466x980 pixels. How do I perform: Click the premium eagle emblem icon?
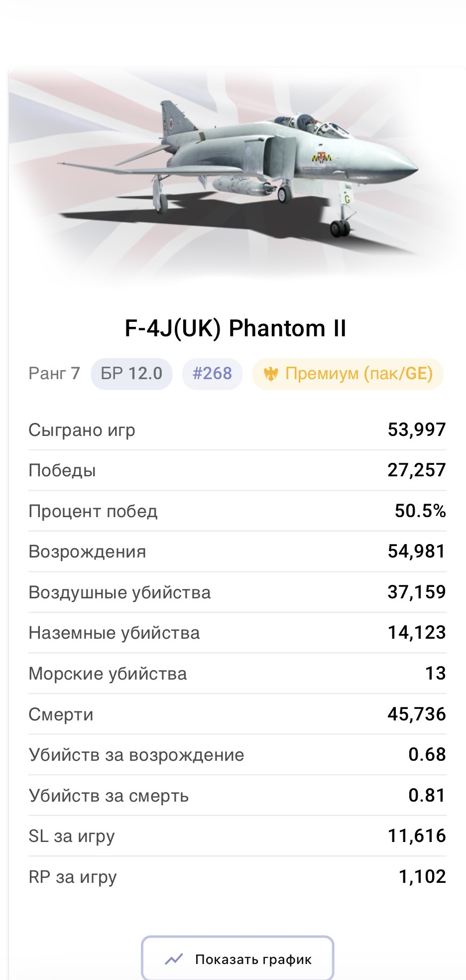[x=270, y=374]
